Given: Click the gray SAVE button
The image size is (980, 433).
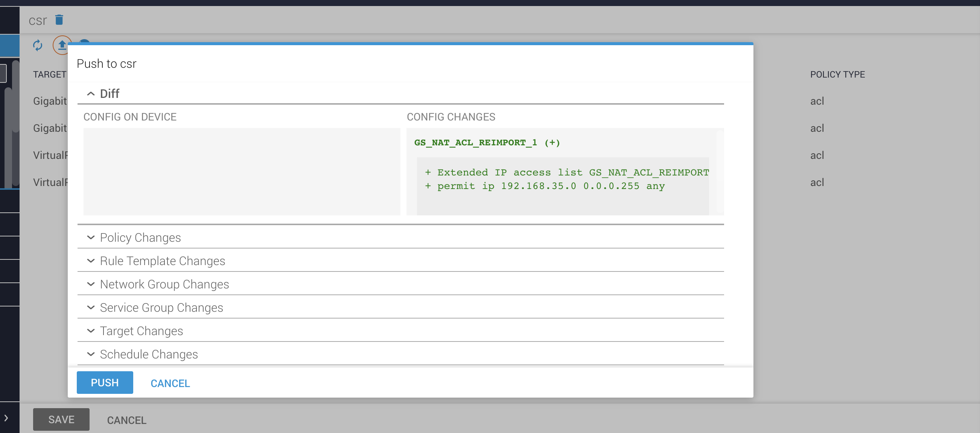Looking at the screenshot, I should [61, 419].
